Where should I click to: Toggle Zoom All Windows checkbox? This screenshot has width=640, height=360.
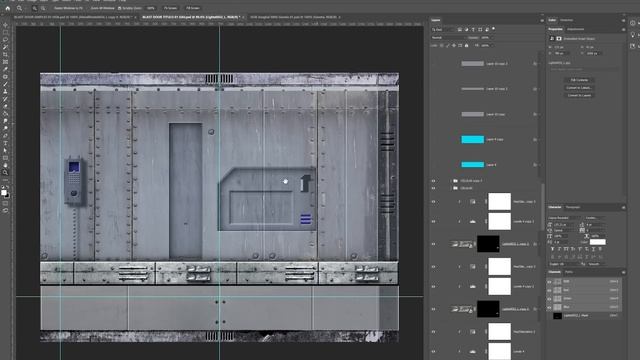point(89,8)
